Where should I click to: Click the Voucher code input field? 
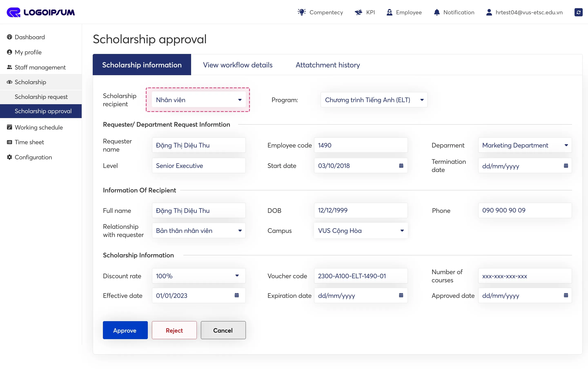click(360, 276)
